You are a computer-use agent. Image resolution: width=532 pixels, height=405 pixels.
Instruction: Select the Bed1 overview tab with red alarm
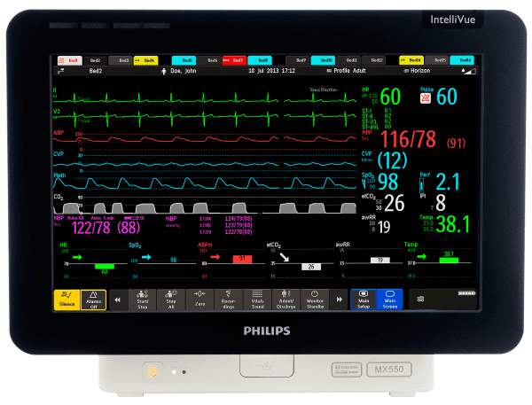point(70,60)
